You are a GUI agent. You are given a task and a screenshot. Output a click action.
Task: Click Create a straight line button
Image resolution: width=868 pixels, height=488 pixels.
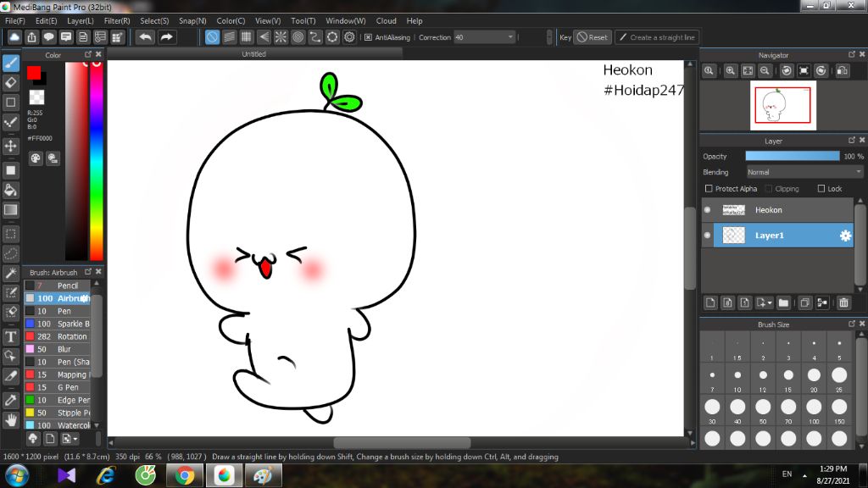click(657, 37)
